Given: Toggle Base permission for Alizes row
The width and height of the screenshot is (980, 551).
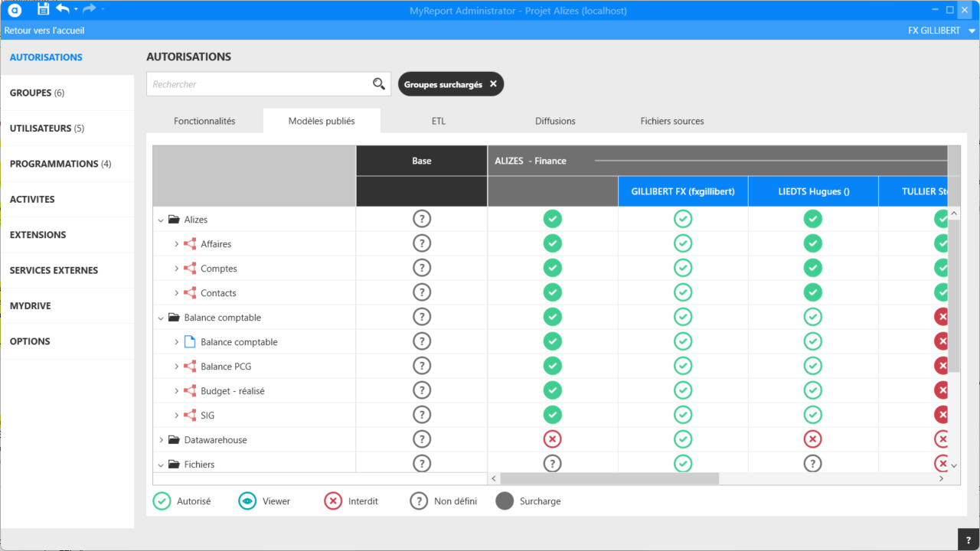Looking at the screenshot, I should click(x=421, y=220).
